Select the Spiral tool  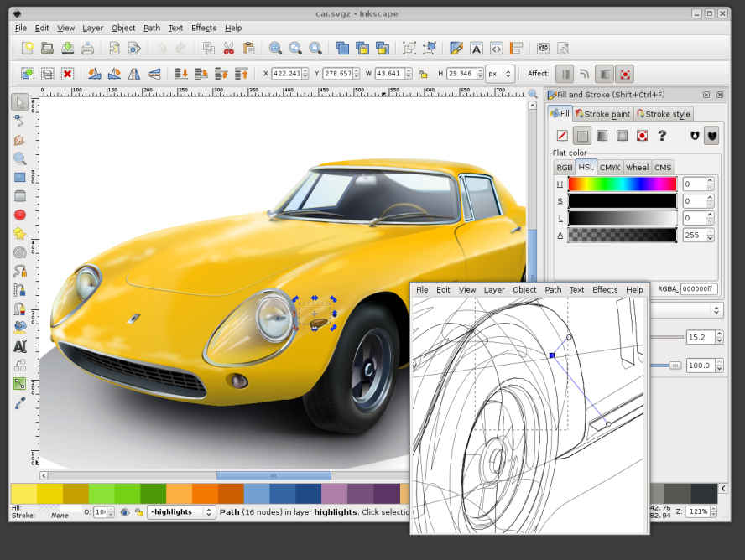(19, 252)
